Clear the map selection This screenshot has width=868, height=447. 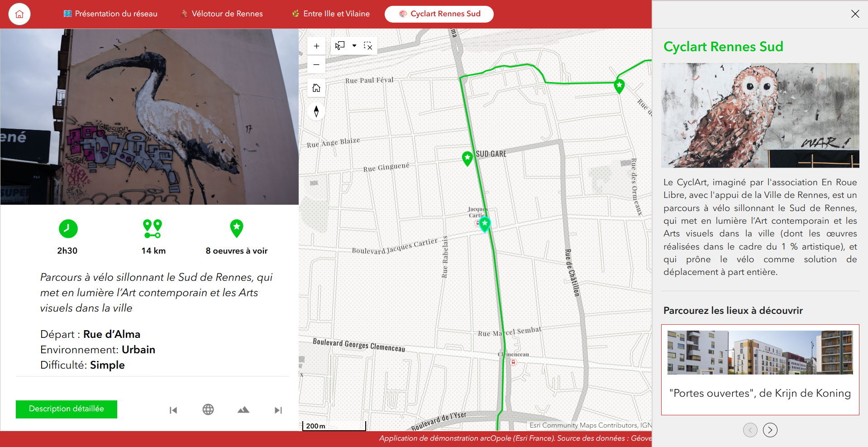click(x=368, y=46)
